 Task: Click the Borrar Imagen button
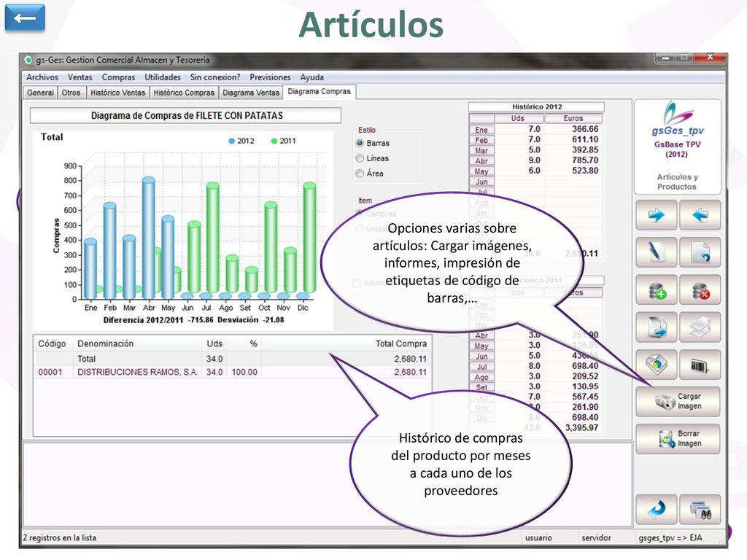[x=678, y=438]
